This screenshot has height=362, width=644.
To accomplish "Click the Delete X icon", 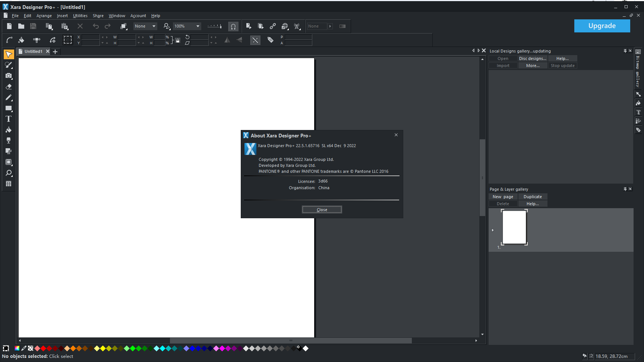I will tap(80, 26).
